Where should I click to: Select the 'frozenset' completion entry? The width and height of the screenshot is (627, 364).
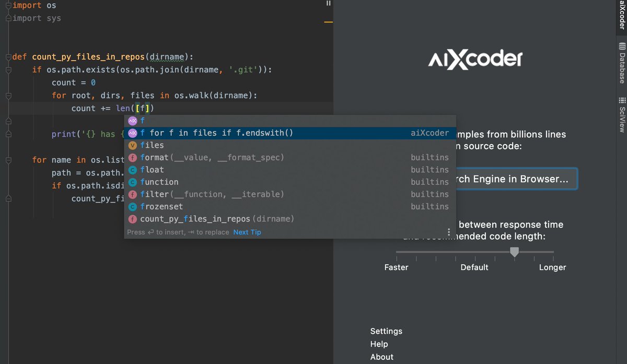[x=290, y=206]
